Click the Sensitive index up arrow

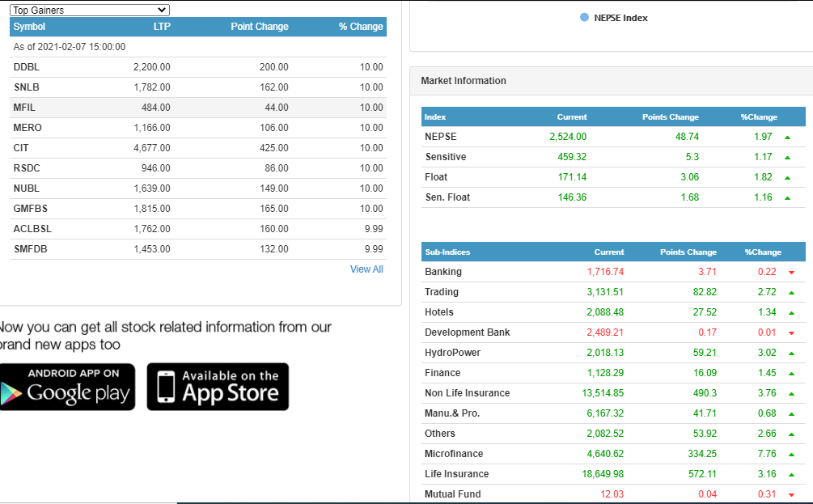pos(788,158)
